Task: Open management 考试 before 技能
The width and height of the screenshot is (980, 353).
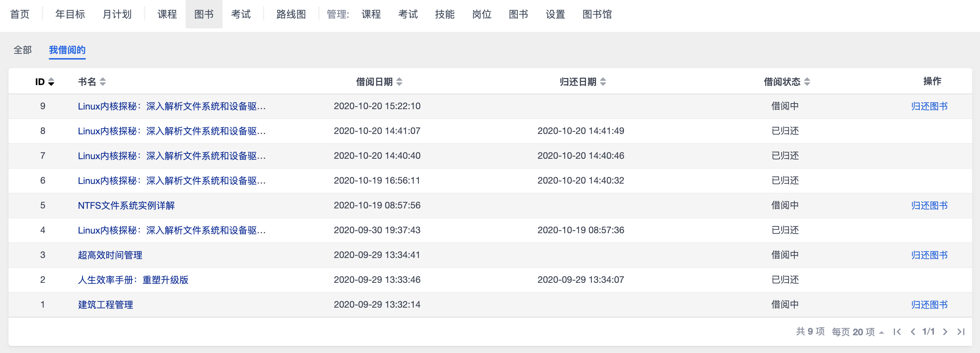Action: click(x=408, y=15)
